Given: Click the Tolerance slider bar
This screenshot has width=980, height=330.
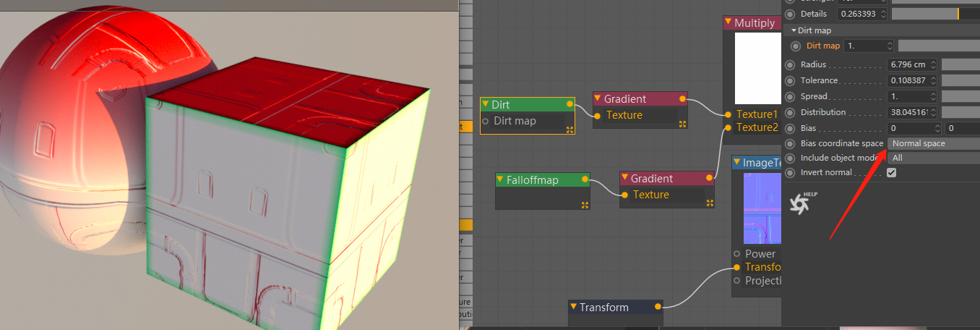Looking at the screenshot, I should pos(960,80).
